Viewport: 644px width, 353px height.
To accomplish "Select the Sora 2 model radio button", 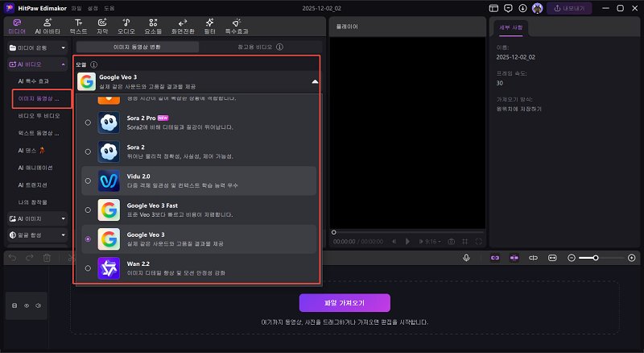I will [88, 152].
